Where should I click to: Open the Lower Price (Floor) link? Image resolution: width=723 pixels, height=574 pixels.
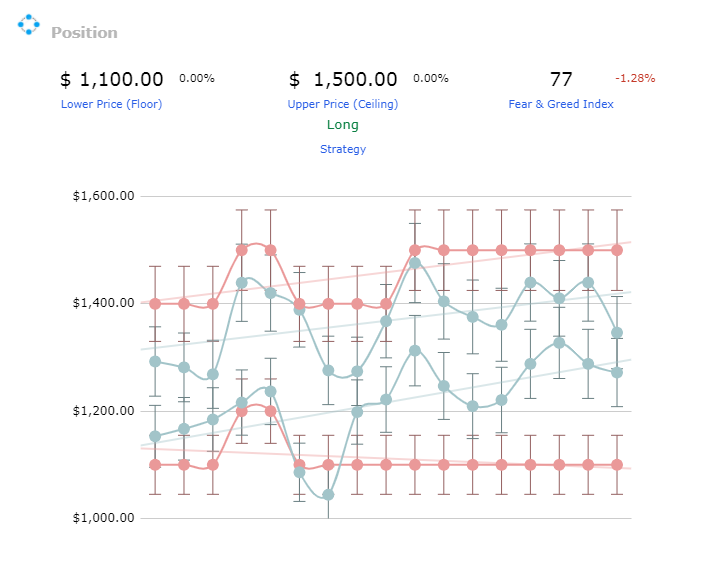click(112, 104)
